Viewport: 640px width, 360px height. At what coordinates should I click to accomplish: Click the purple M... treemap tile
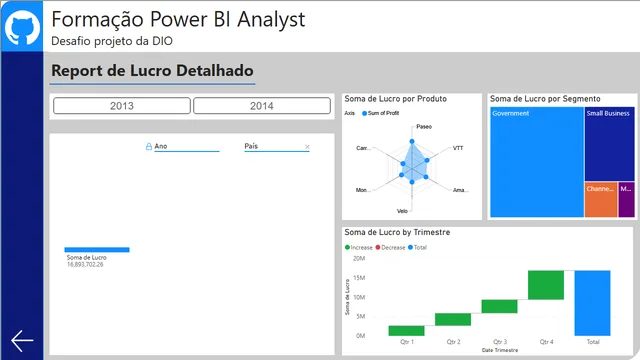pyautogui.click(x=627, y=200)
